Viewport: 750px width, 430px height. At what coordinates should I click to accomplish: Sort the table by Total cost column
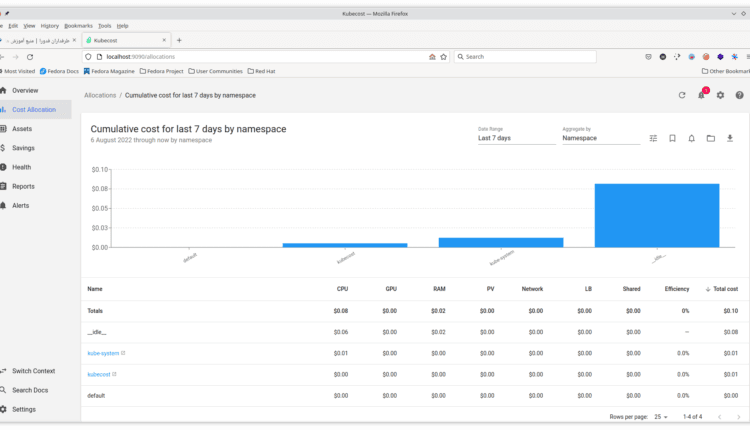(721, 289)
